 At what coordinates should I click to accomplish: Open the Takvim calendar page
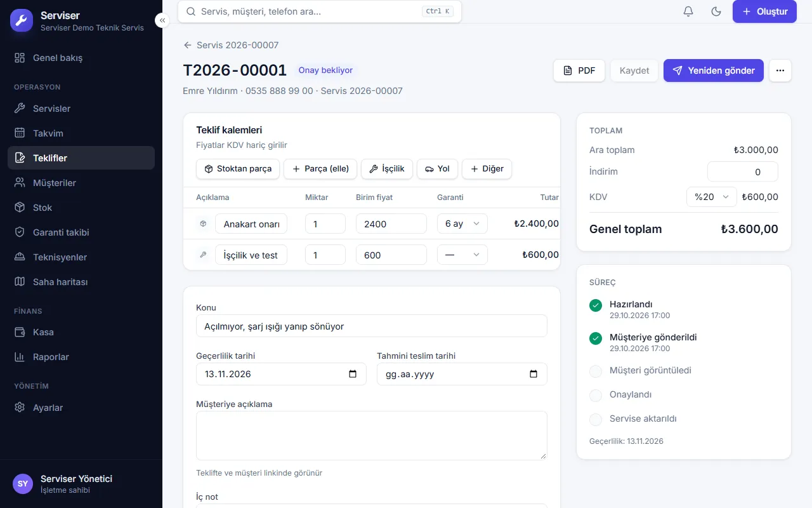(81, 133)
